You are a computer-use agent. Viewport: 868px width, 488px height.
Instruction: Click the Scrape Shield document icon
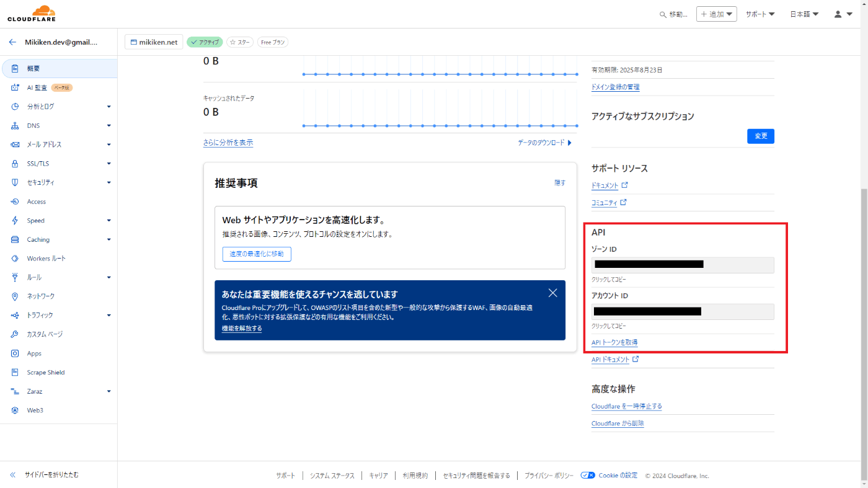tap(15, 372)
